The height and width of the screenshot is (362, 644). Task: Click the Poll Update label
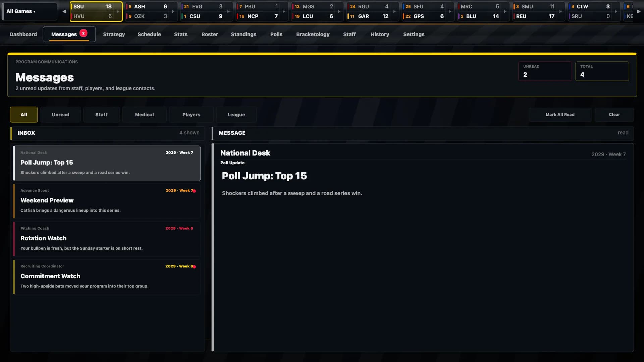click(232, 163)
